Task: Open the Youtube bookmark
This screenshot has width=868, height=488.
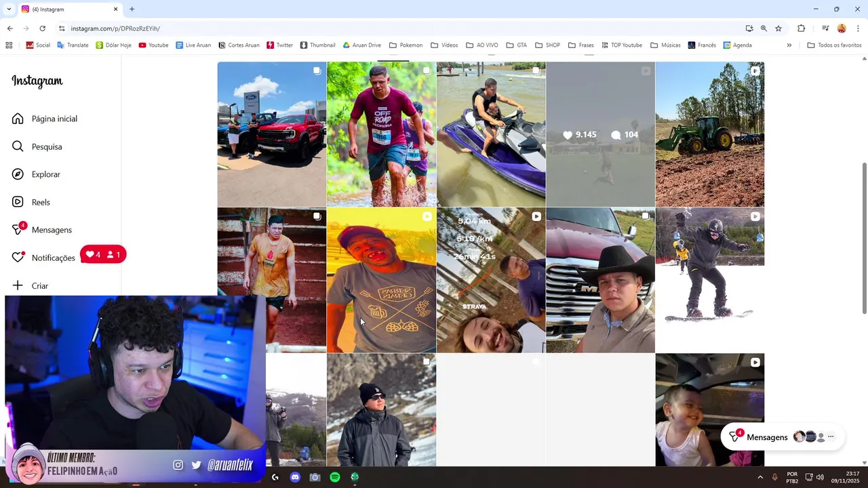Action: tap(153, 45)
